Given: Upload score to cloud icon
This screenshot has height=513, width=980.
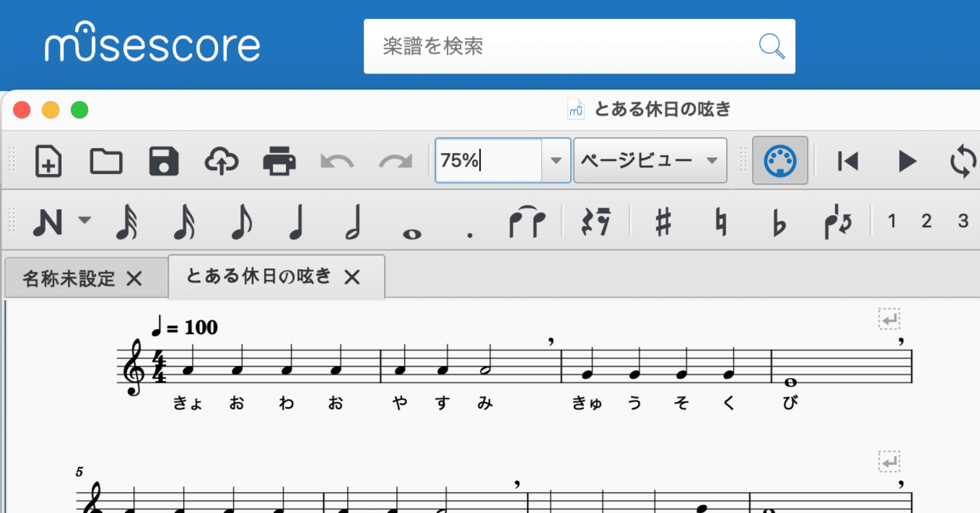Looking at the screenshot, I should click(x=222, y=161).
